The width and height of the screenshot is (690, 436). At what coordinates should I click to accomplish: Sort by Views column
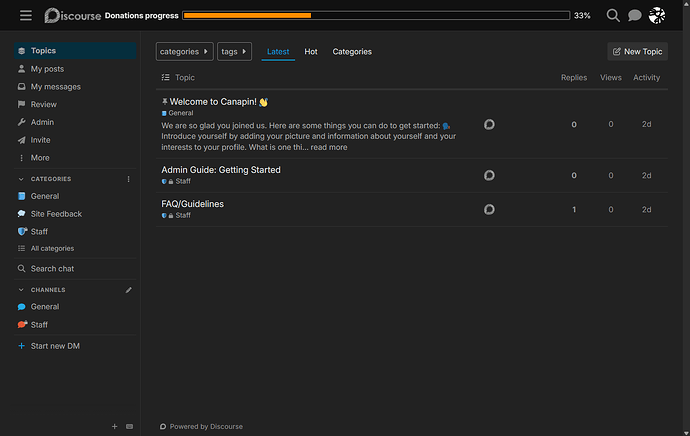pyautogui.click(x=611, y=77)
